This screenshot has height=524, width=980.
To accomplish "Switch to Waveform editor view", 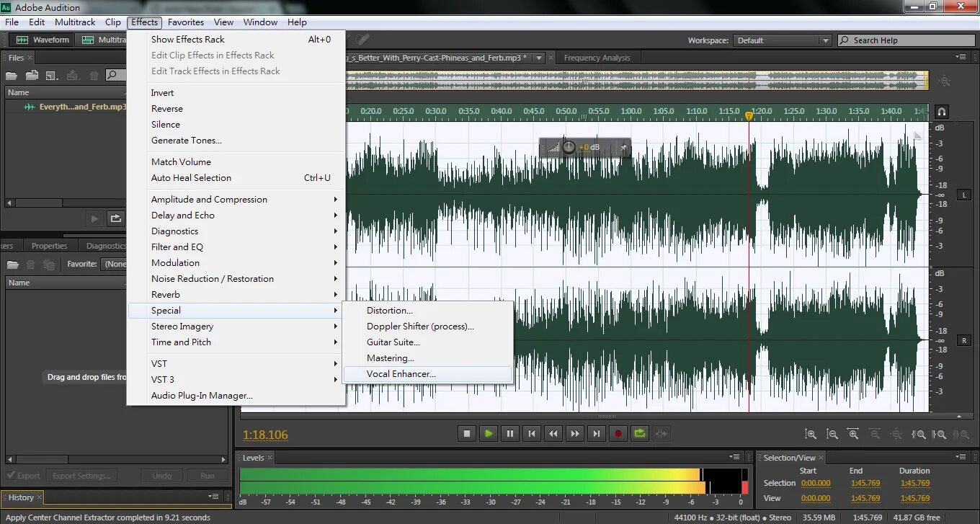I will point(43,40).
